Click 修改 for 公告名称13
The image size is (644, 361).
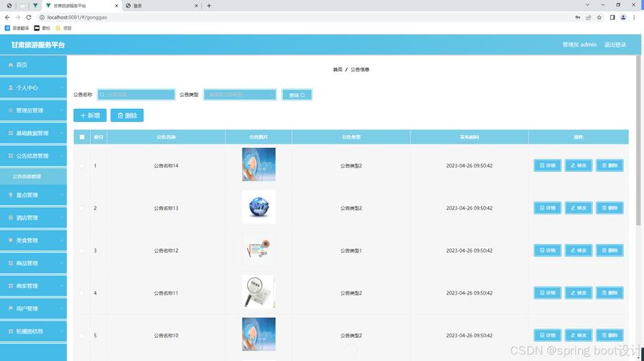click(x=578, y=208)
